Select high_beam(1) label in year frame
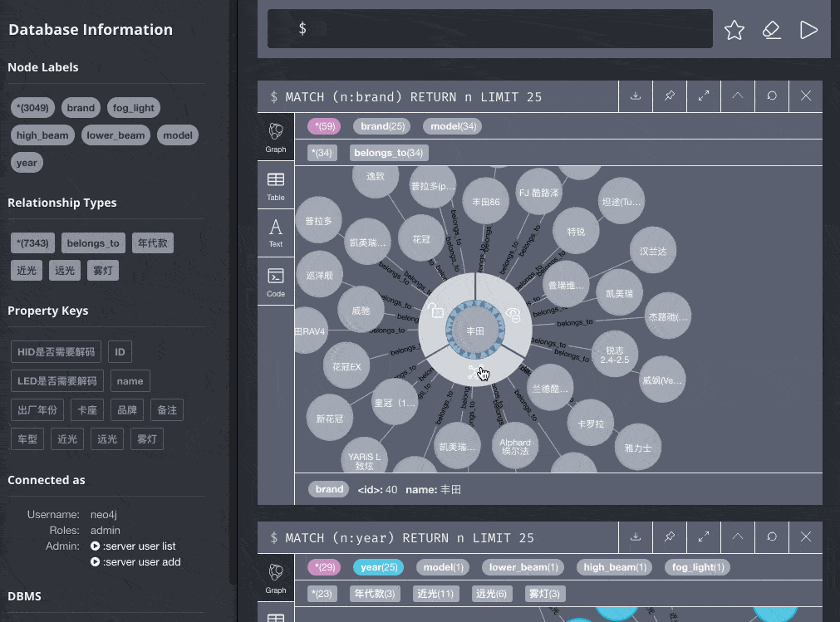The height and width of the screenshot is (622, 840). (615, 567)
